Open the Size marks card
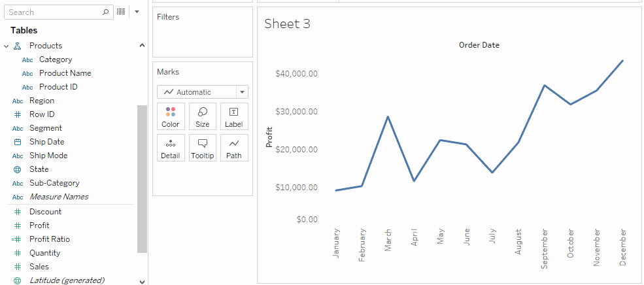Image resolution: width=644 pixels, height=285 pixels. pyautogui.click(x=203, y=116)
